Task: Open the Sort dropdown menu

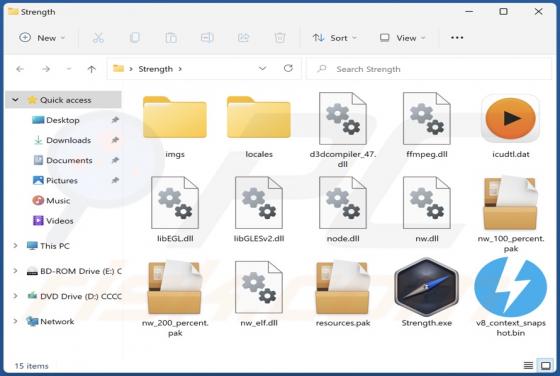Action: point(335,38)
